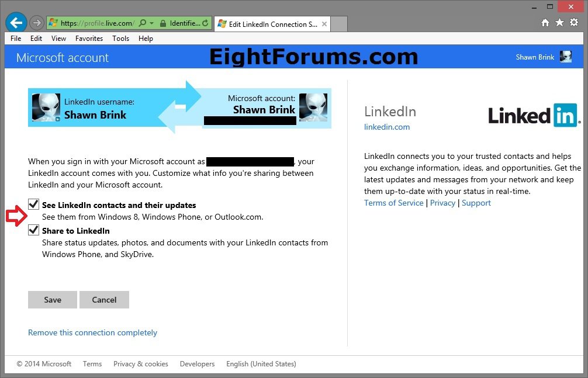This screenshot has height=378, width=588.
Task: Uncheck the Share to LinkedIn checkbox
Action: [x=33, y=230]
